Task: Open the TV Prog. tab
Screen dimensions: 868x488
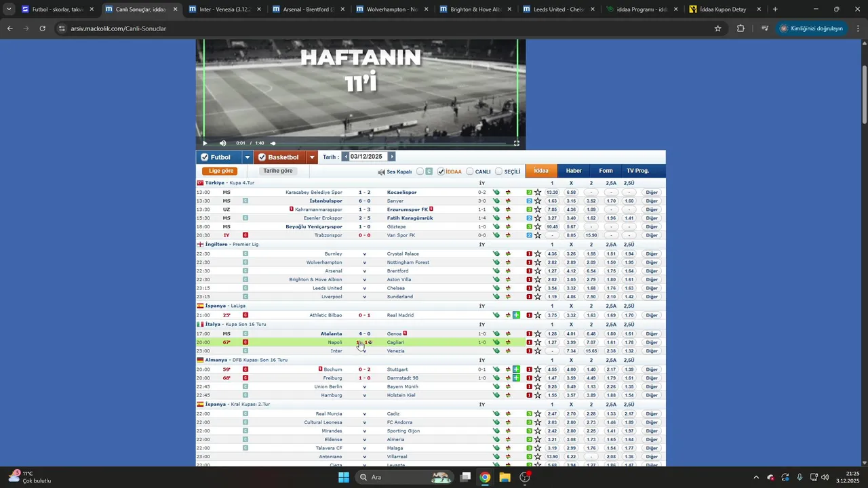Action: [637, 171]
